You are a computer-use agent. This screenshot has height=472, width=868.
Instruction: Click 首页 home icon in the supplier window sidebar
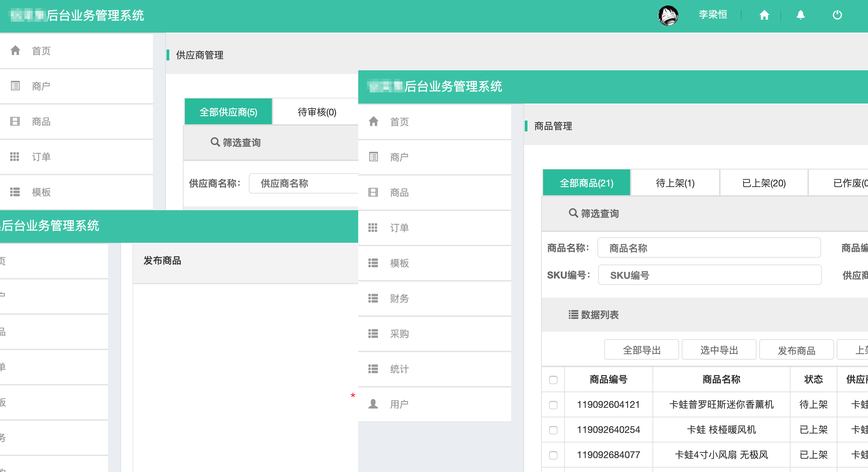[x=15, y=50]
